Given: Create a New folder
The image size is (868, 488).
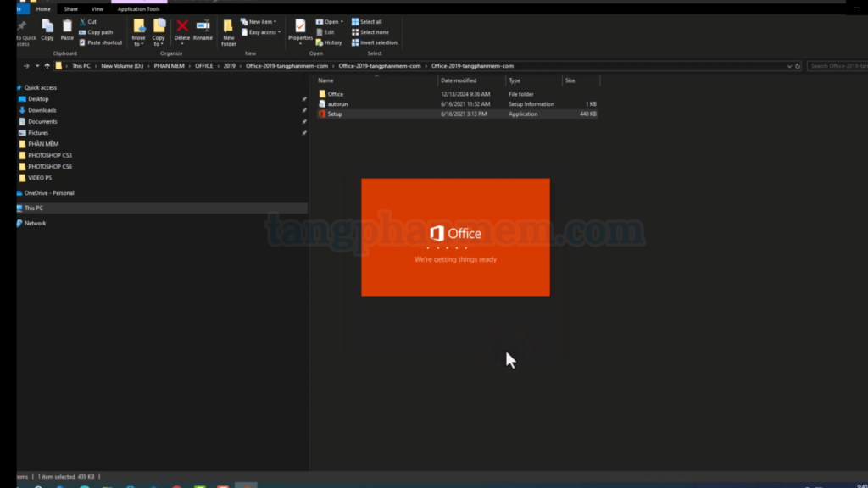Looking at the screenshot, I should tap(228, 32).
